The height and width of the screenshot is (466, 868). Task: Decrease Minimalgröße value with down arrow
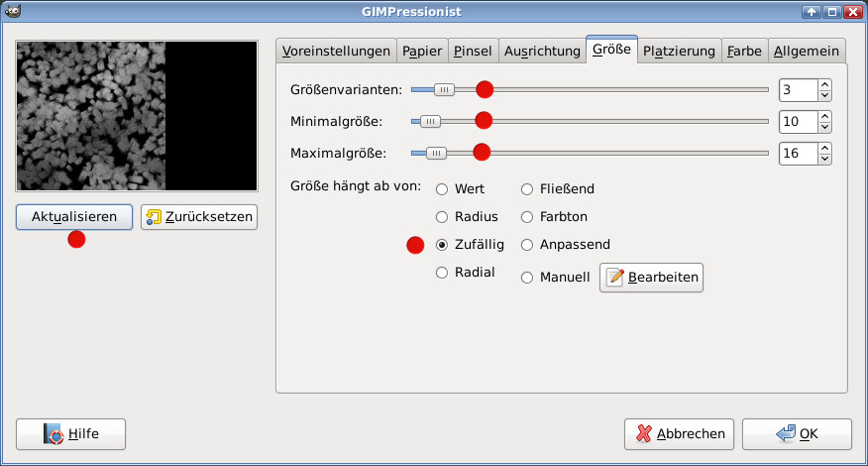click(824, 128)
